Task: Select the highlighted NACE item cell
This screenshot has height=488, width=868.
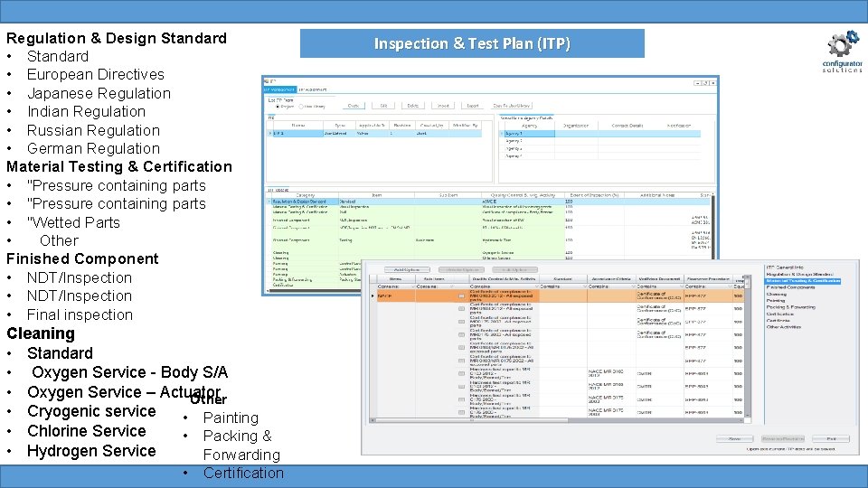Action: click(x=395, y=296)
